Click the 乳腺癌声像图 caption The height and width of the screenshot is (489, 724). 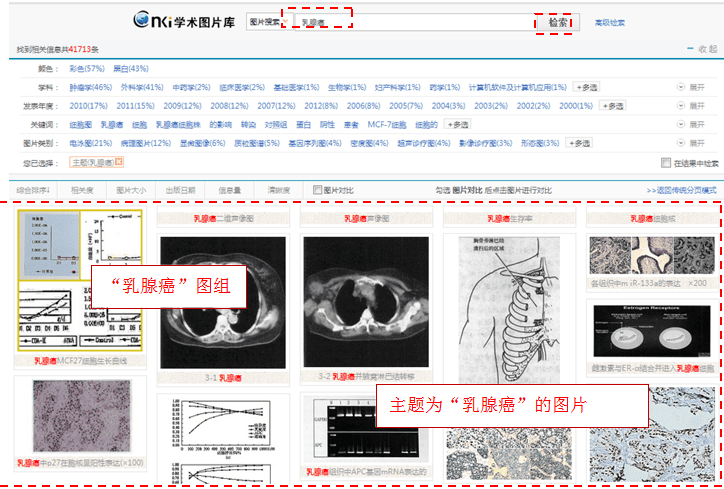coord(366,218)
